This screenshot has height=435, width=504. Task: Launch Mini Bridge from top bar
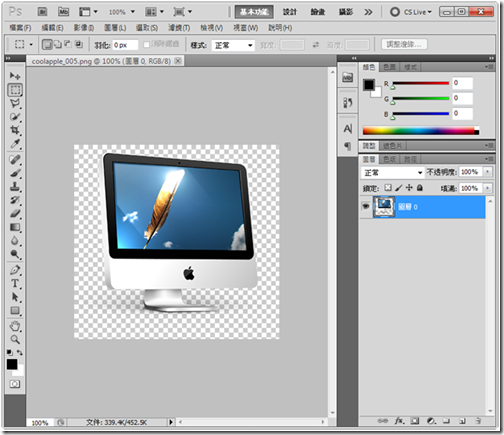[x=63, y=12]
